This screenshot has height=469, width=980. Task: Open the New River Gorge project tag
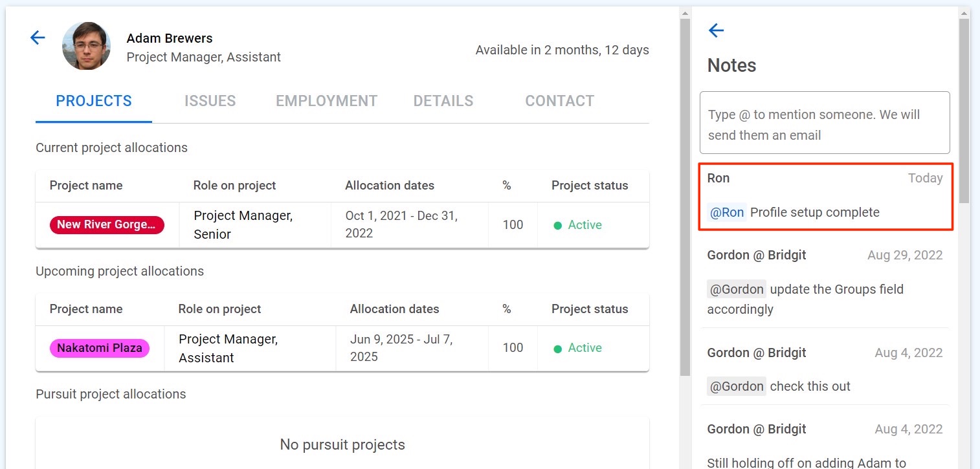(x=107, y=225)
